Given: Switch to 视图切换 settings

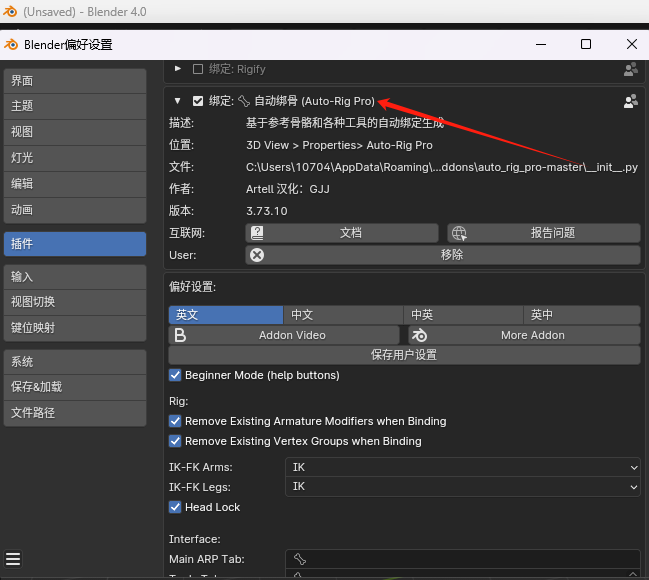Looking at the screenshot, I should pos(75,302).
